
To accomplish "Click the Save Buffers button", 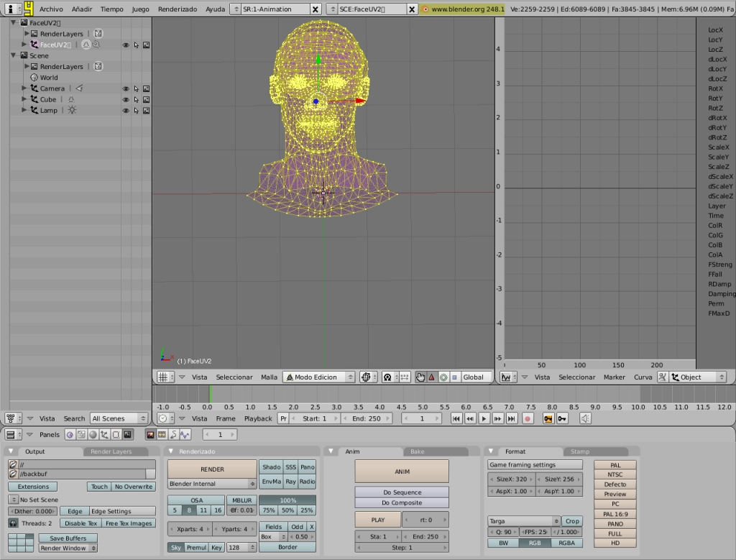I will [x=68, y=538].
